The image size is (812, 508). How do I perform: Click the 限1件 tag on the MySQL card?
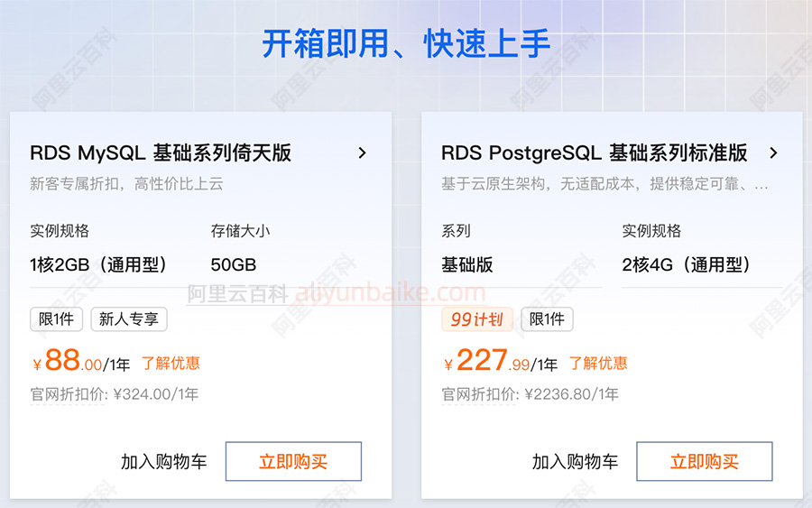click(56, 319)
